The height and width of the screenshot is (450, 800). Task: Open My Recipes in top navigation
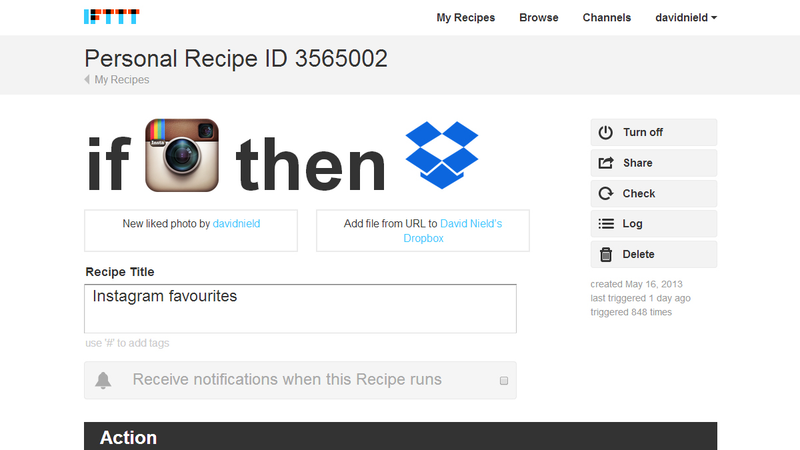[465, 17]
